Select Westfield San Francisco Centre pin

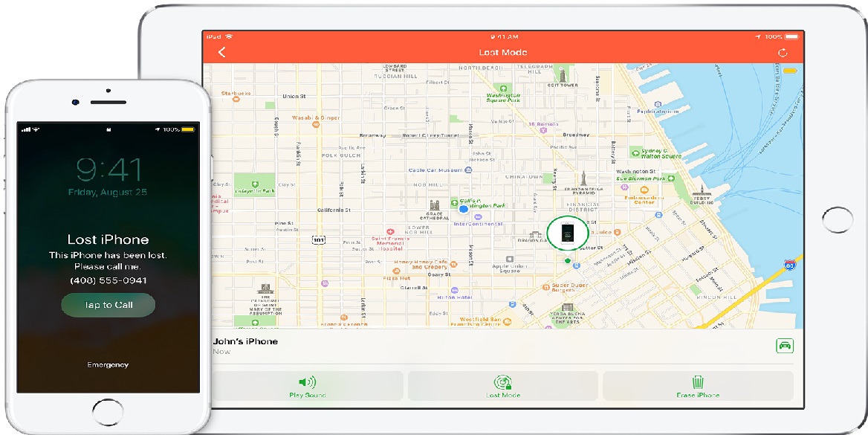pos(507,320)
